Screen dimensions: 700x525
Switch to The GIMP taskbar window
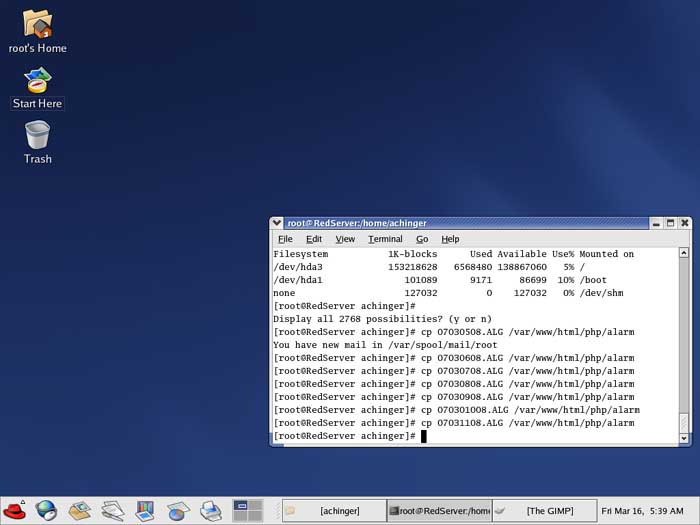(543, 511)
